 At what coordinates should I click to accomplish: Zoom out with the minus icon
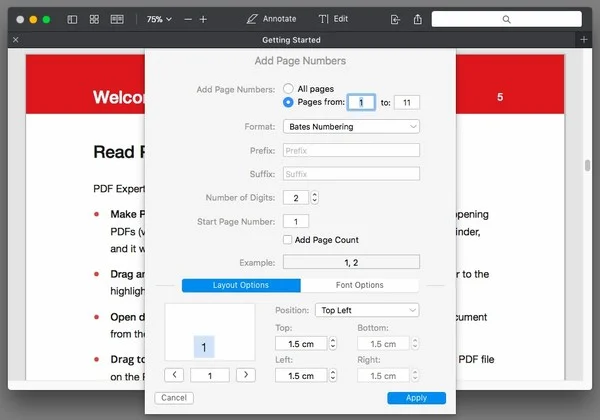click(188, 20)
